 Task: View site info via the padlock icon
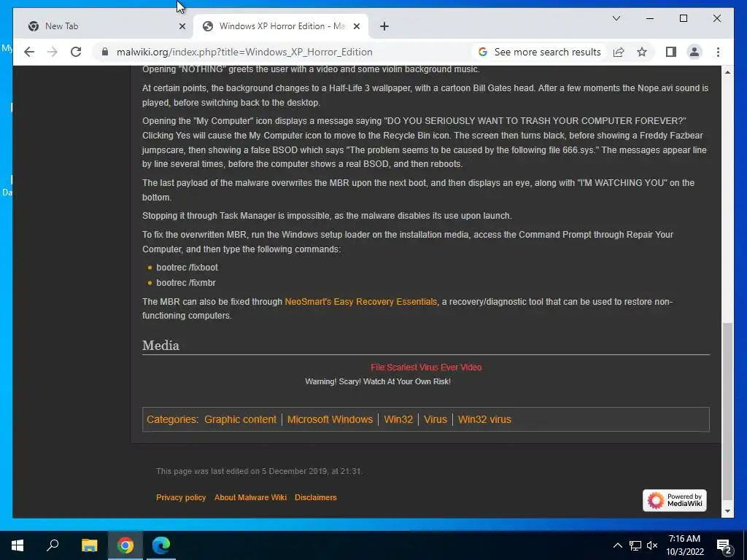[x=105, y=52]
